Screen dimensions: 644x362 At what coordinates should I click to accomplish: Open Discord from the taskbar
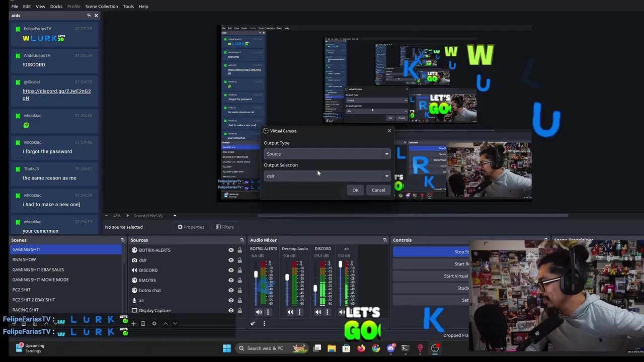(x=391, y=348)
